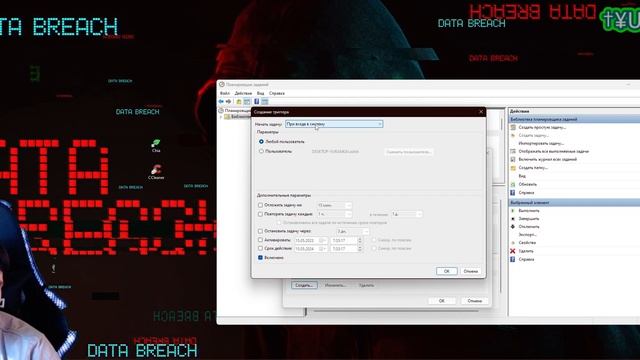Expand the Библиотека node arrow in tree
Viewport: 640px width, 360px height.
[221, 117]
